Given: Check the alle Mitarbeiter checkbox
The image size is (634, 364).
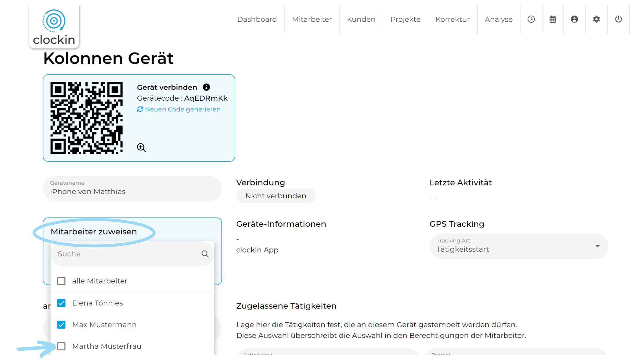Looking at the screenshot, I should tap(61, 281).
